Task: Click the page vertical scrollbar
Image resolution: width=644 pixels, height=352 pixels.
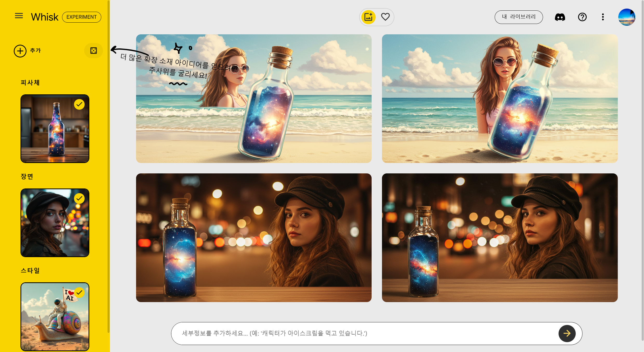Action: point(642,170)
